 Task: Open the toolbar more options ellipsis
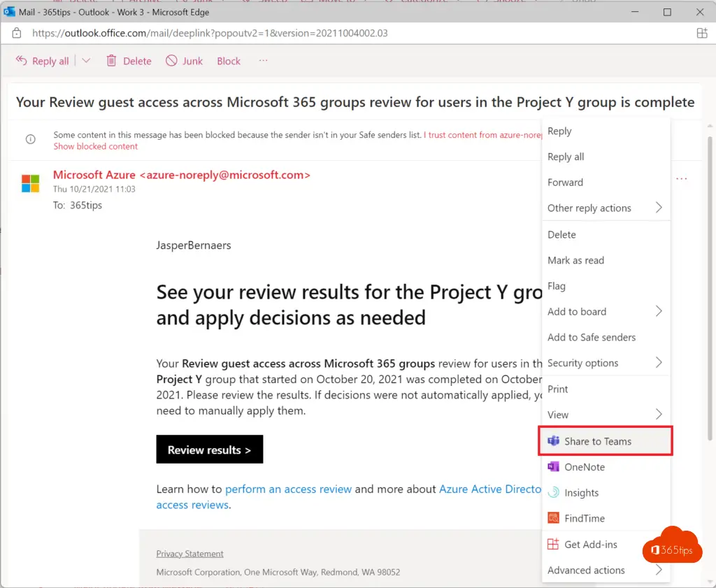click(x=263, y=60)
